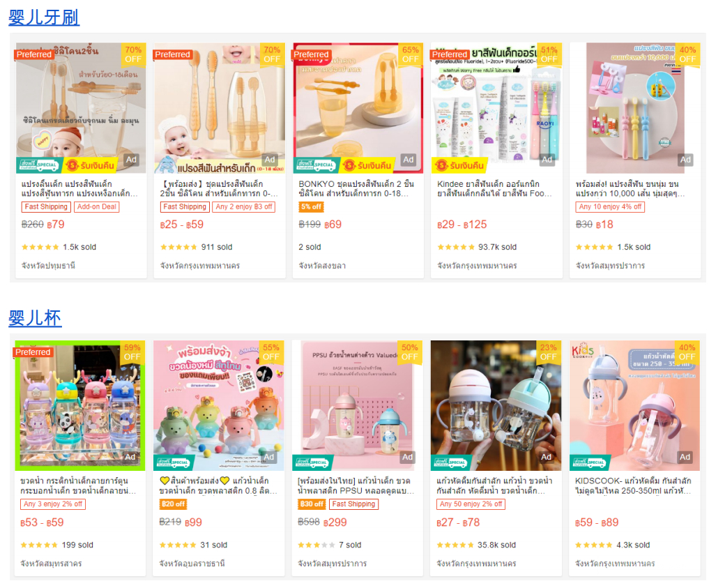709x588 pixels.
Task: Click the star rating of 93.7k sold toothpaste
Action: click(x=456, y=247)
